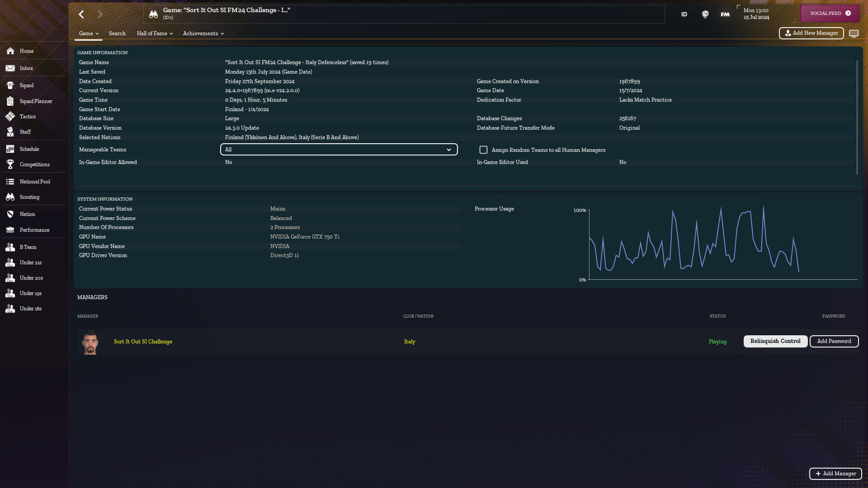Click the CLUB / NATION column header

click(x=418, y=316)
